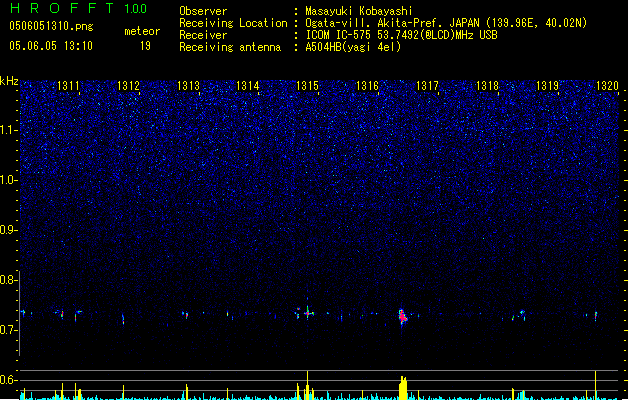Click the 'Receiver' field label

203,35
